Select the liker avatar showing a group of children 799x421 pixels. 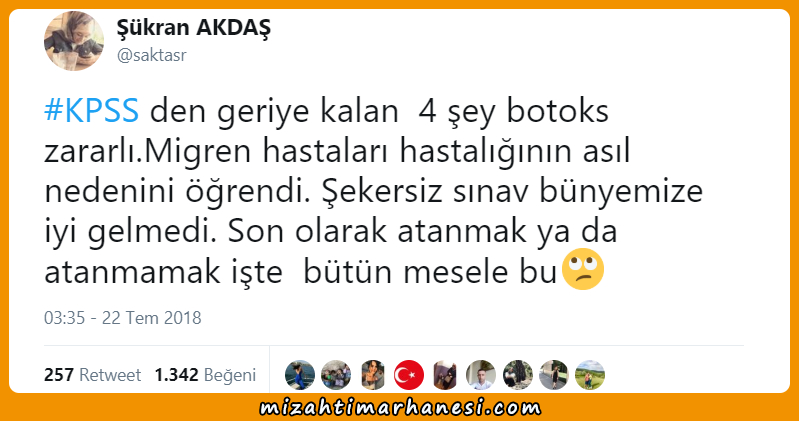[x=336, y=375]
